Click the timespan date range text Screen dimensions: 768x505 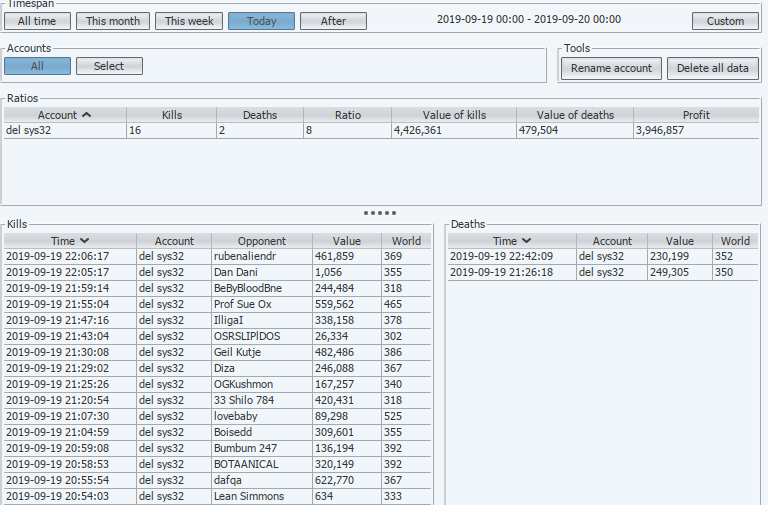tap(529, 20)
